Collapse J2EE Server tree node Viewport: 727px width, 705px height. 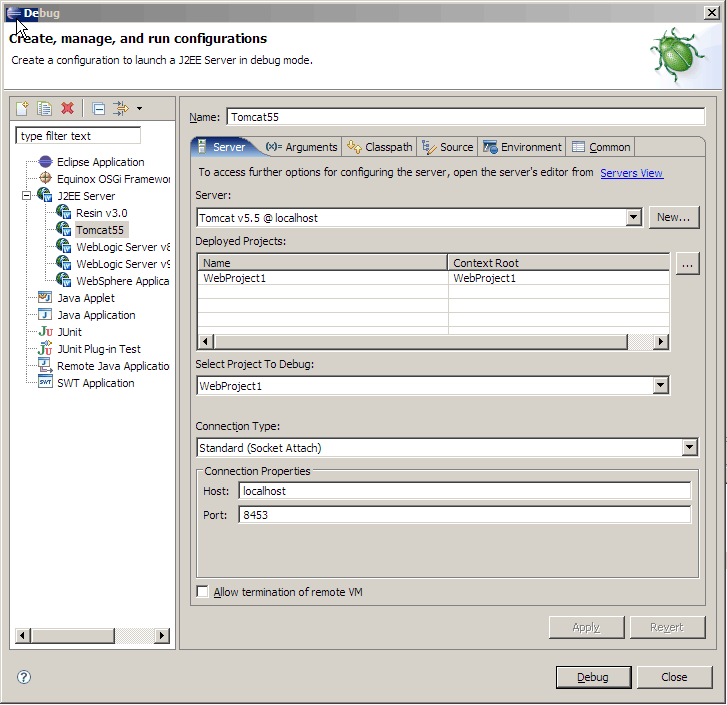tap(26, 196)
